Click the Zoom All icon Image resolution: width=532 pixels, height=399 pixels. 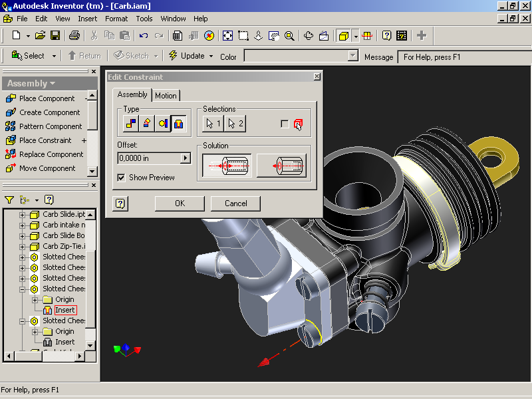pyautogui.click(x=227, y=35)
